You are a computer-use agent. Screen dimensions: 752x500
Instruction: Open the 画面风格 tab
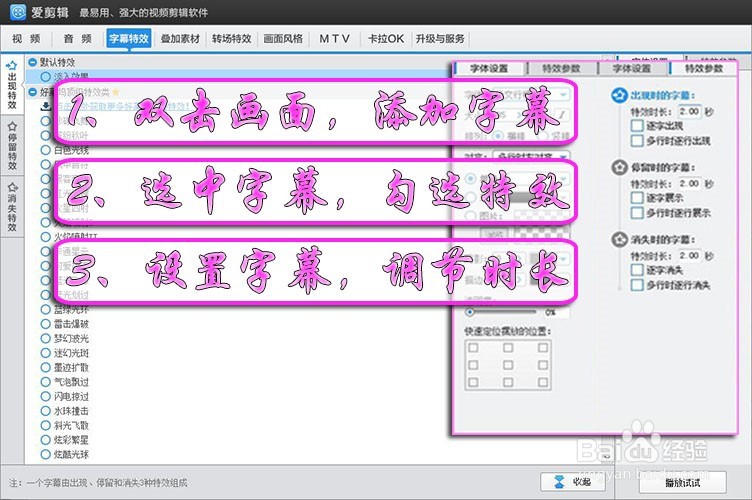tap(283, 39)
